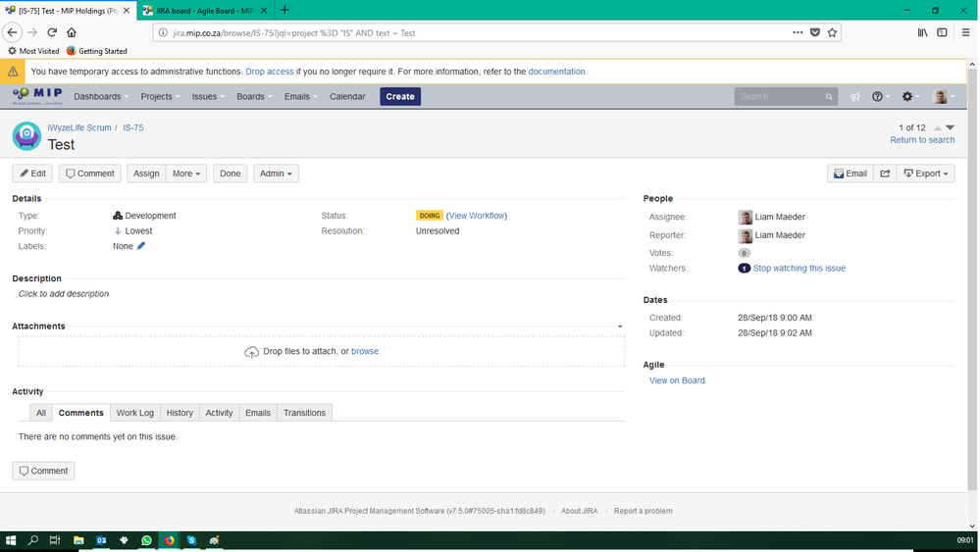
Task: Click the iWyzeLife Scrum project avatar
Action: click(x=26, y=136)
